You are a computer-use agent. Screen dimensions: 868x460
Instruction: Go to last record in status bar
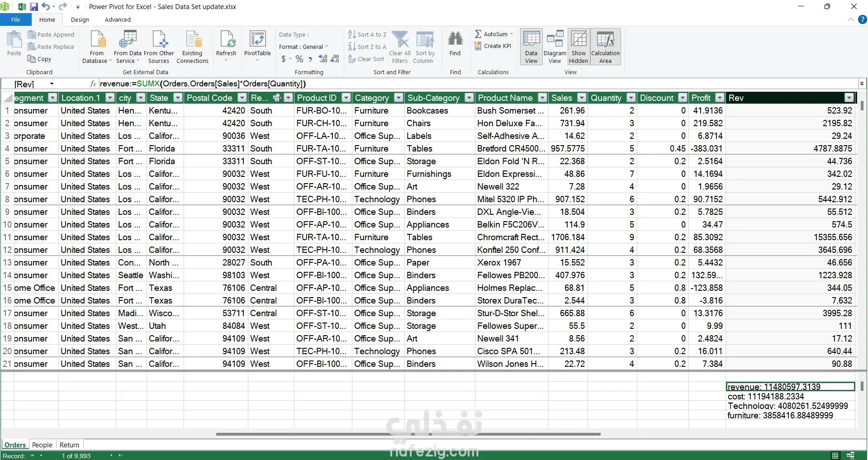coord(120,455)
